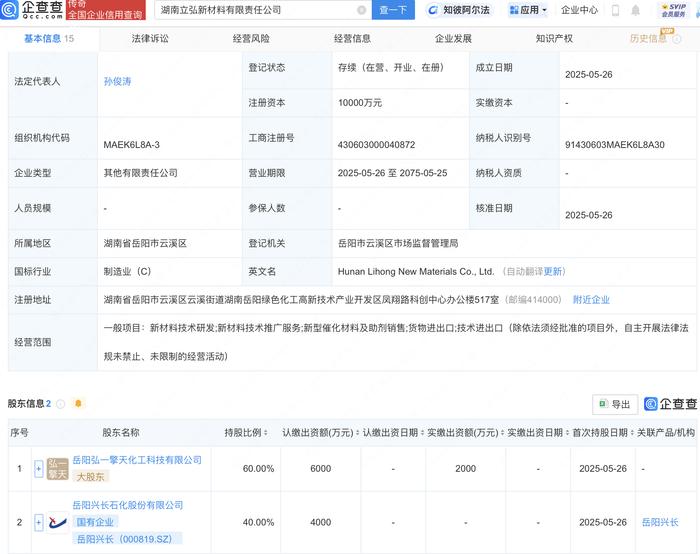Select unified tax ID 91430603MAEK6L8A30
Image resolution: width=700 pixels, height=554 pixels.
(x=615, y=145)
